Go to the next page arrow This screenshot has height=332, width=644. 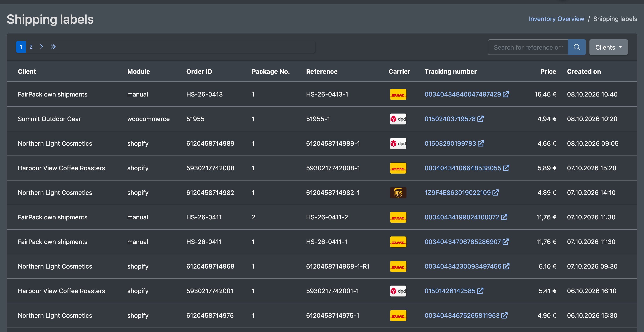click(x=42, y=47)
